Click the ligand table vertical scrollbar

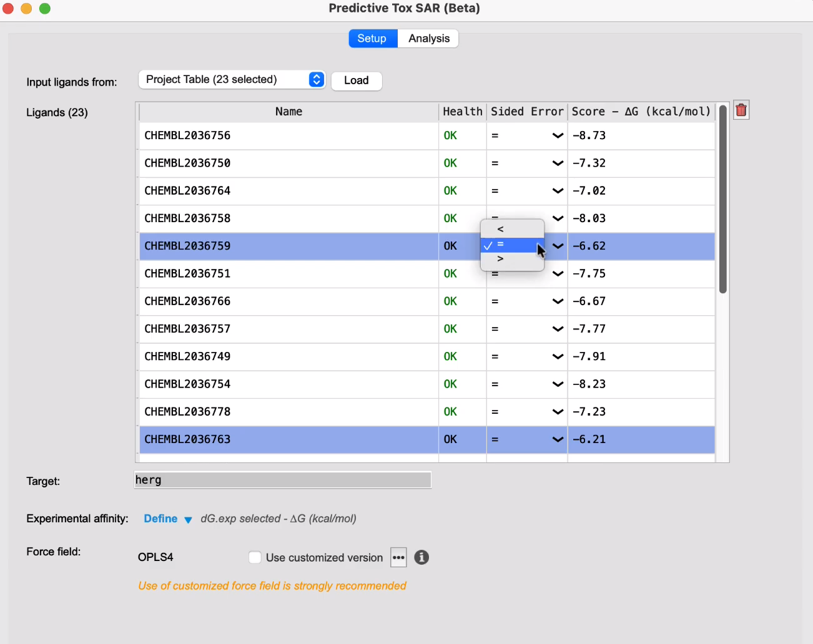coord(723,200)
